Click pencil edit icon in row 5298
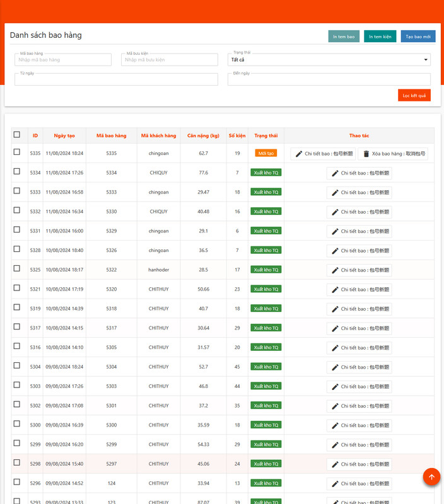Screen dimensions: 444x504 (335, 464)
